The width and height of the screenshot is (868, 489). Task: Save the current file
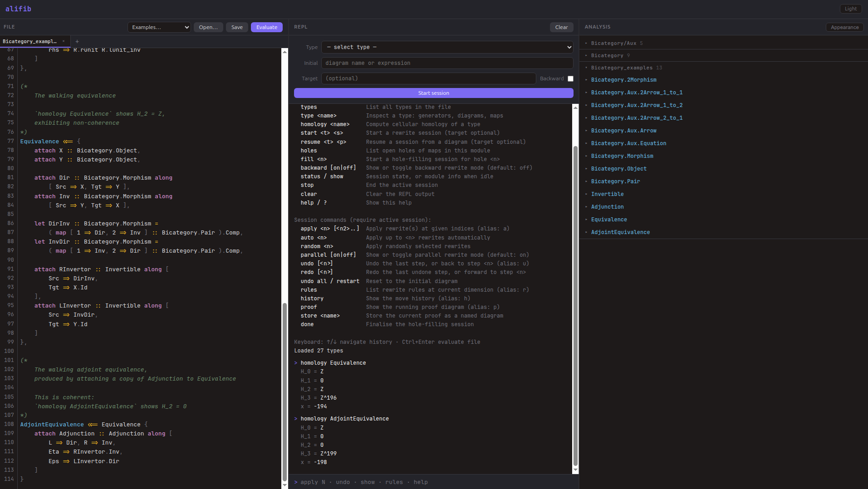(x=237, y=27)
